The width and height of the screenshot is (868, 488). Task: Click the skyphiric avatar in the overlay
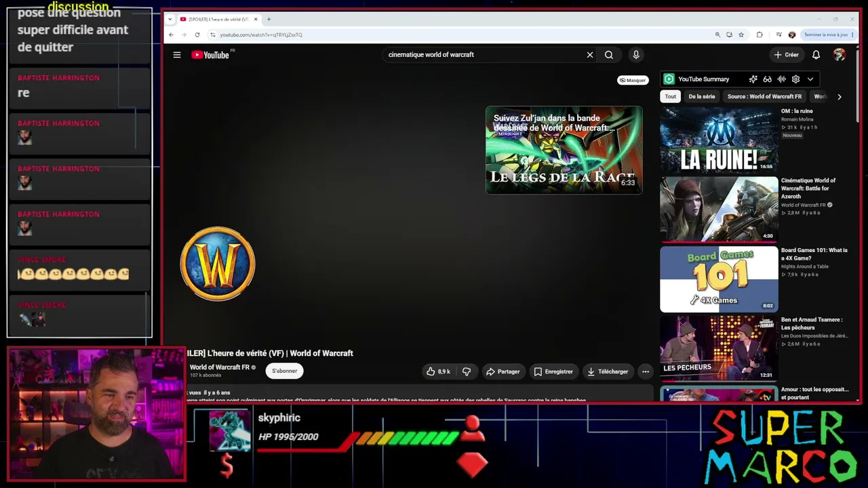pos(229,430)
